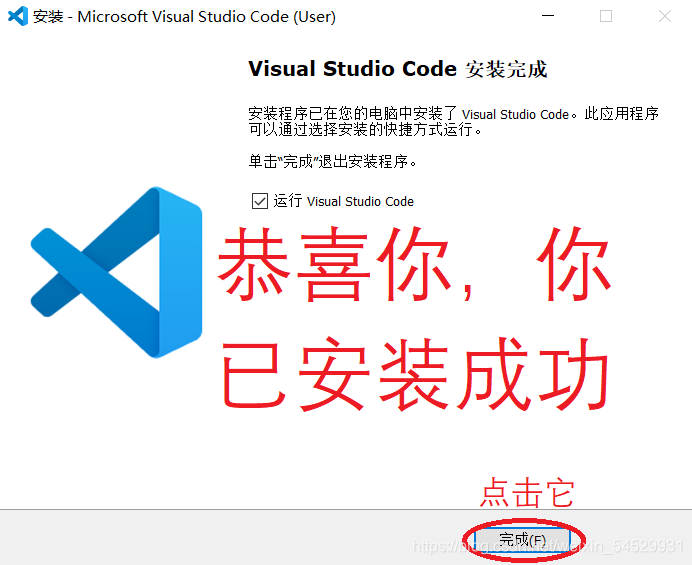Click the large Visual Studio Code logo
692x565 pixels.
pyautogui.click(x=117, y=272)
